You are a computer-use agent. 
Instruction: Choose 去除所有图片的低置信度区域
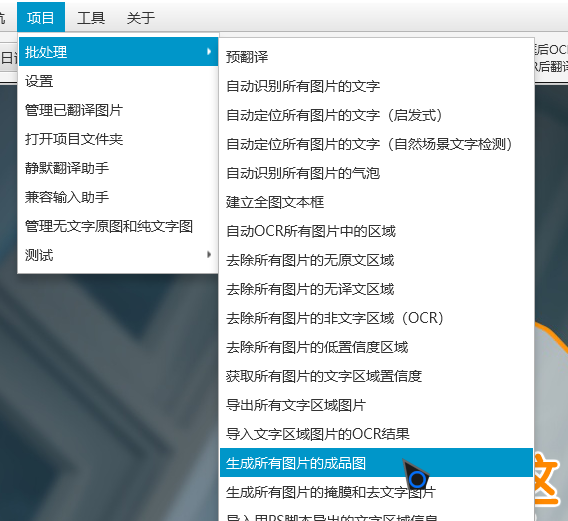[376, 347]
